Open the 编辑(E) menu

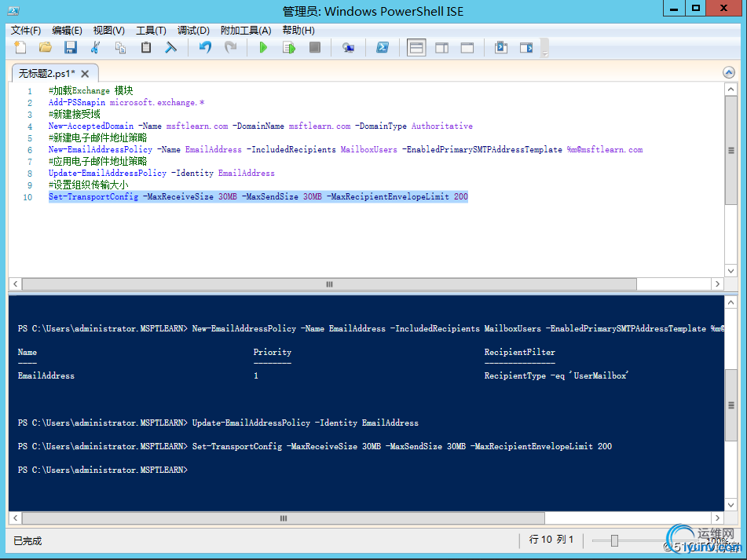[x=68, y=31]
